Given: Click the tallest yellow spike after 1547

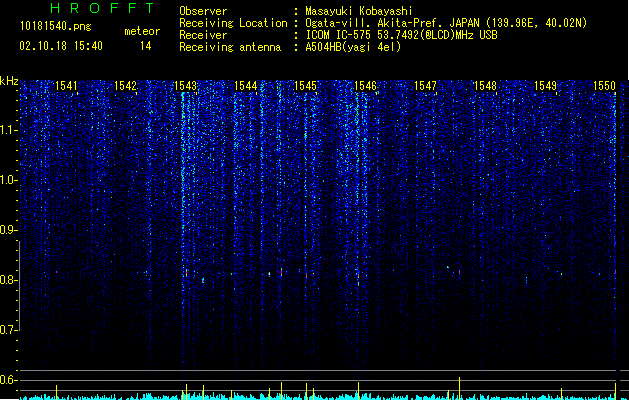Looking at the screenshot, I should (x=459, y=388).
